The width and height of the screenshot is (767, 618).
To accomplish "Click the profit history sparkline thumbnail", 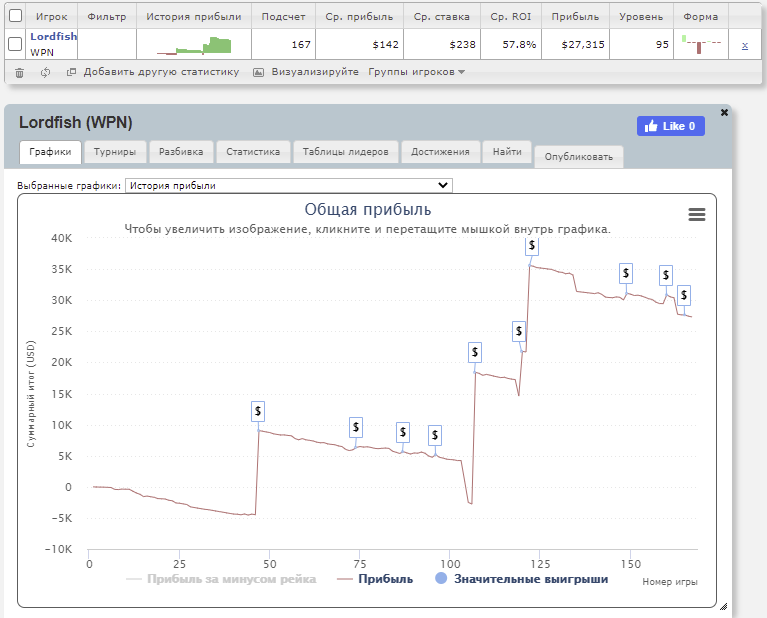I will pos(194,45).
